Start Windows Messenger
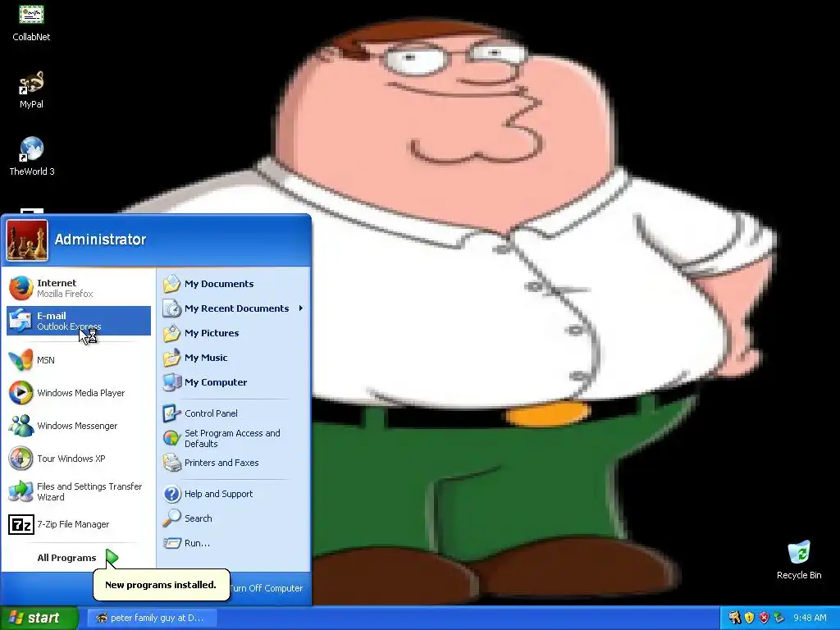The width and height of the screenshot is (840, 630). pos(78,426)
